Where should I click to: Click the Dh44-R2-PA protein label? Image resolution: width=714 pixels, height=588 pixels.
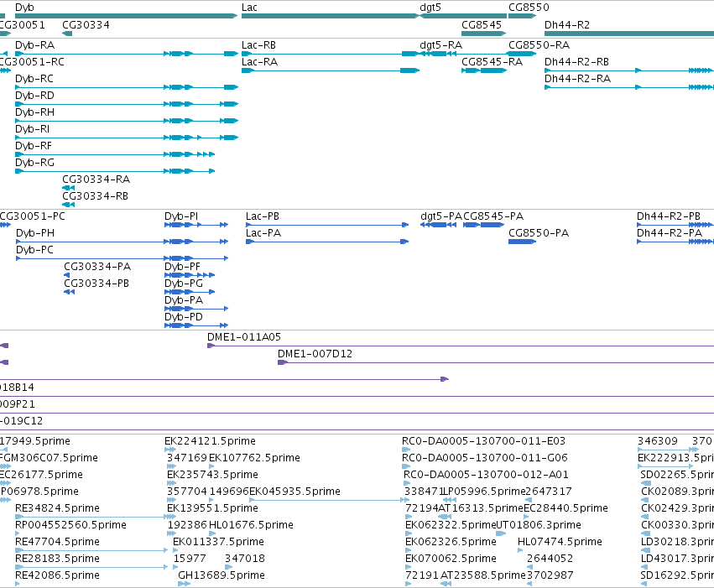point(670,233)
